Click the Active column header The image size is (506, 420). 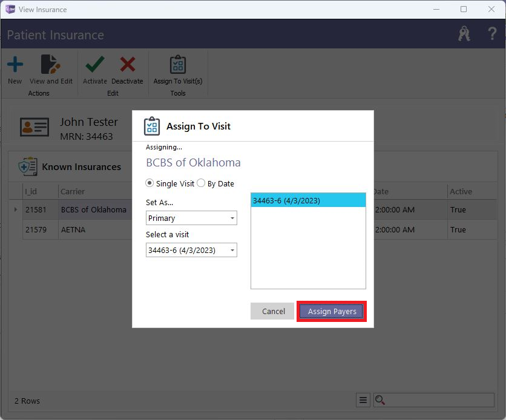pos(471,191)
